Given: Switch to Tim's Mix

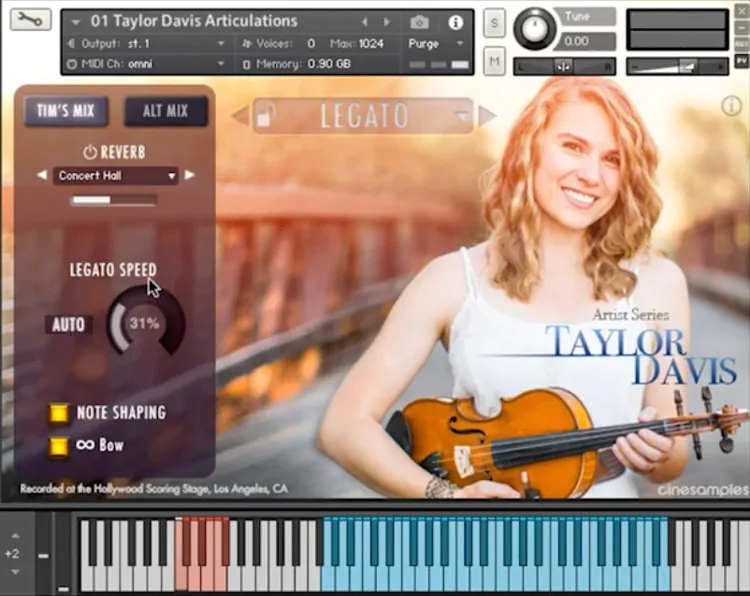Looking at the screenshot, I should (66, 111).
